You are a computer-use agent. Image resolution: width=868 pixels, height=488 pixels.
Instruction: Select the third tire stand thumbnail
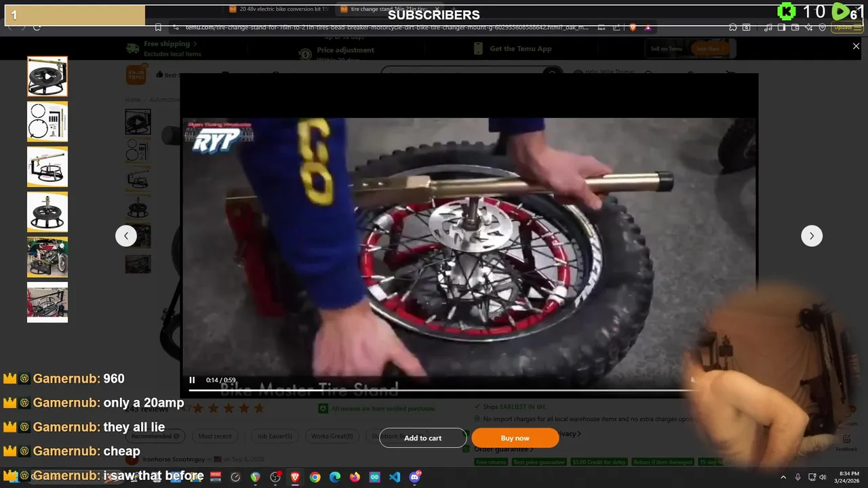click(x=47, y=167)
